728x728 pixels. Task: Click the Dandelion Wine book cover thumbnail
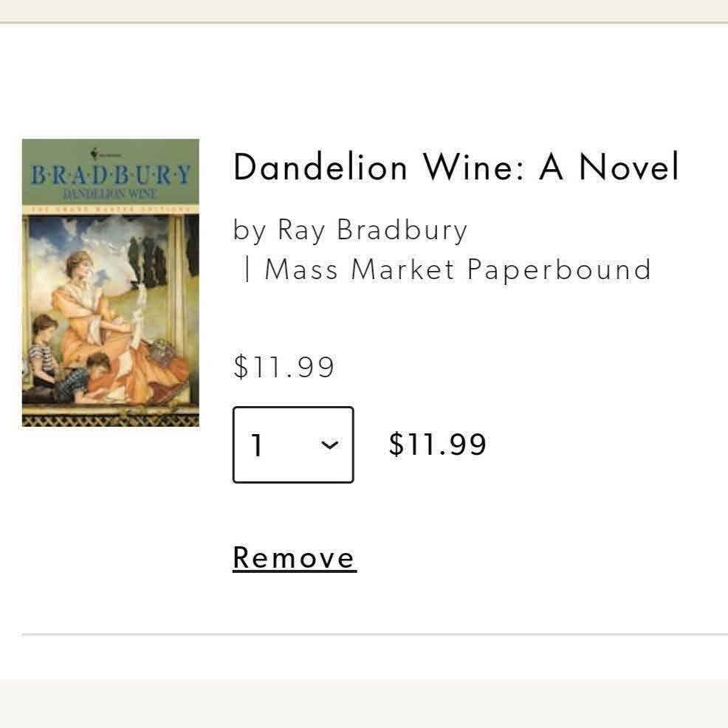[x=110, y=282]
